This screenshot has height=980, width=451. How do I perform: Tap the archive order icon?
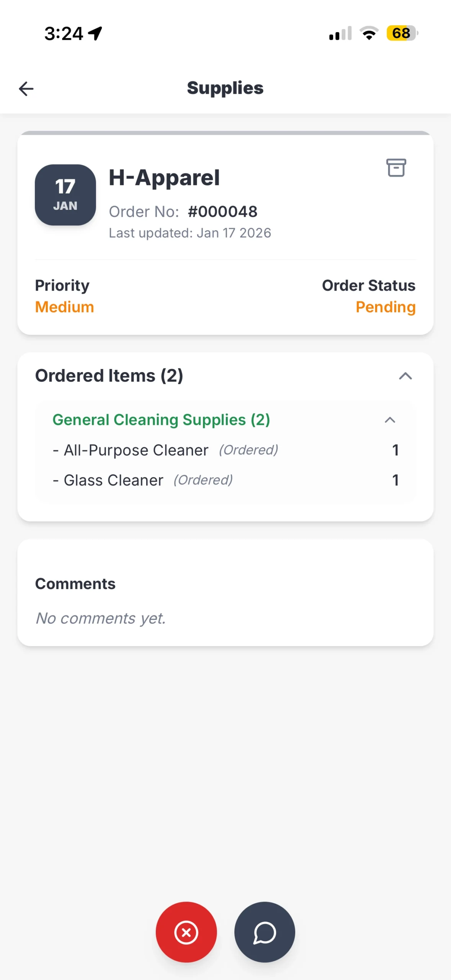[396, 168]
